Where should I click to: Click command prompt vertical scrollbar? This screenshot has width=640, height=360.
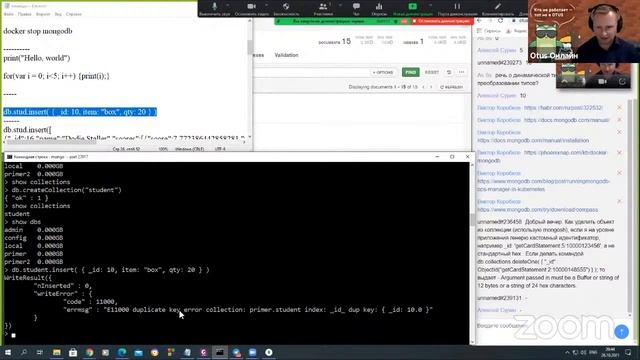point(472,220)
